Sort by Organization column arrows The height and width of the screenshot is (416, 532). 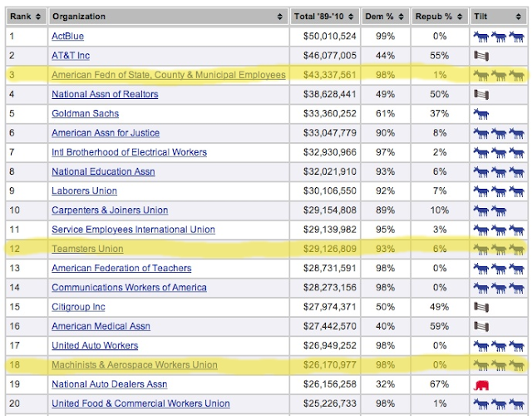coord(279,17)
